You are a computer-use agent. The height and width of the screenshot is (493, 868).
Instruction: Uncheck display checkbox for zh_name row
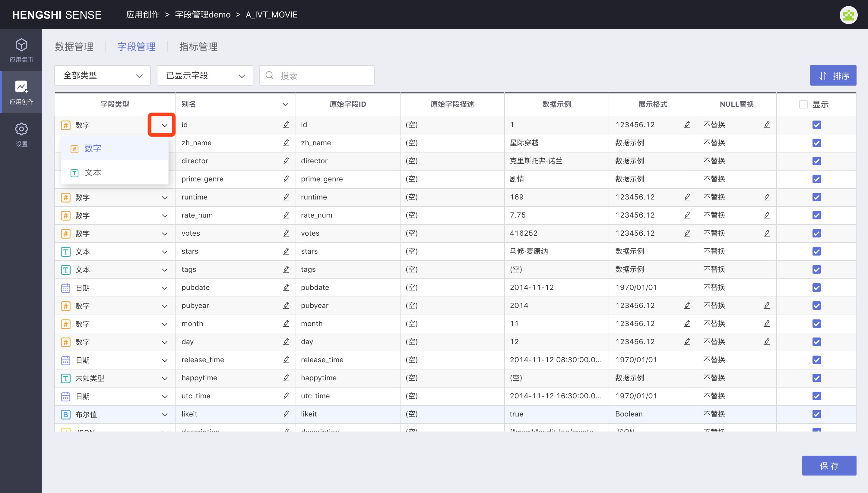816,143
